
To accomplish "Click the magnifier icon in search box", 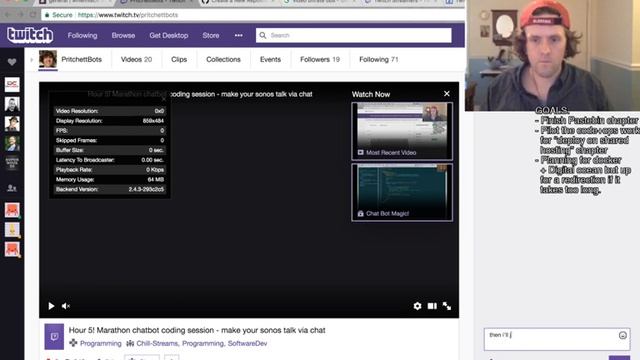I will [x=263, y=36].
